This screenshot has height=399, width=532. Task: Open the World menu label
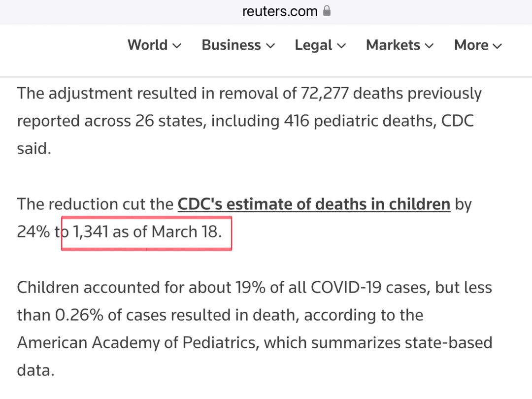148,45
